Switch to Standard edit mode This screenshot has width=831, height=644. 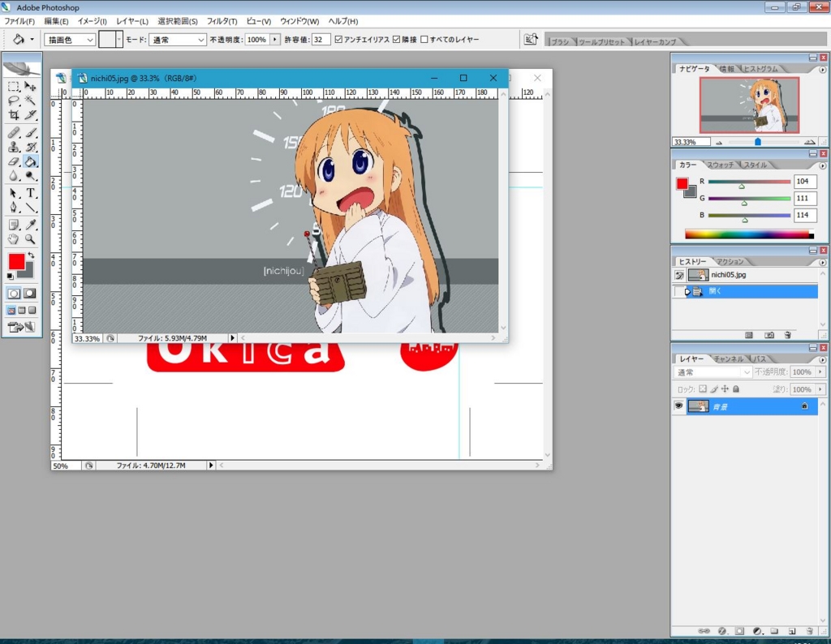tap(14, 294)
